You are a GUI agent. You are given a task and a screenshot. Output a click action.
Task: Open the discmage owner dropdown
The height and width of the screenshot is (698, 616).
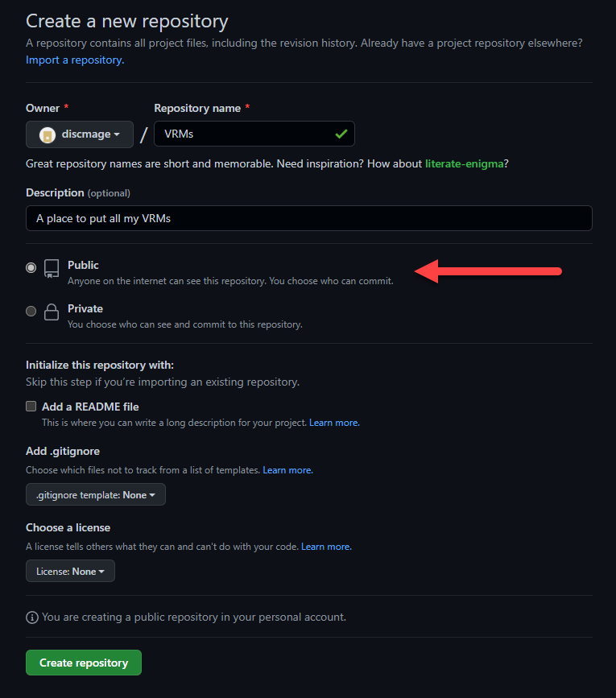tap(80, 134)
